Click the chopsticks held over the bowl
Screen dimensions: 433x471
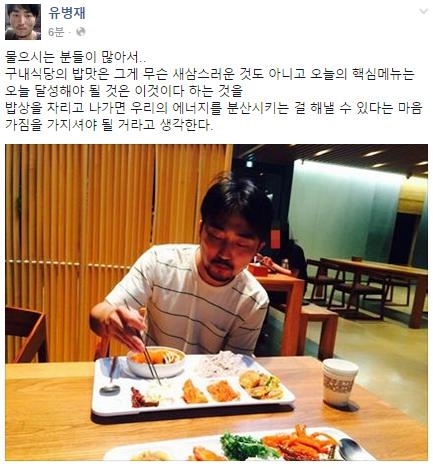148,358
